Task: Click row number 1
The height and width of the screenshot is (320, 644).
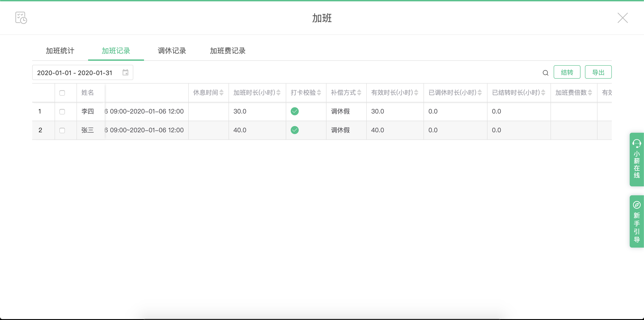Action: pyautogui.click(x=40, y=111)
